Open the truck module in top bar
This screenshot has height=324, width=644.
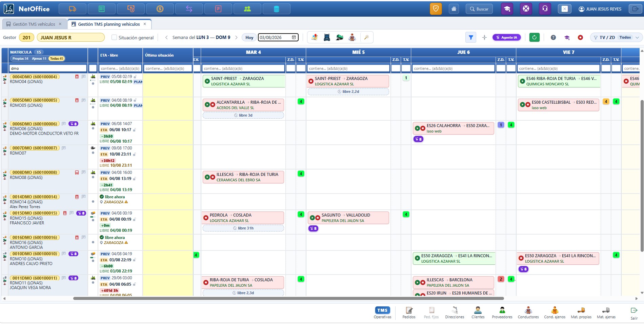[x=73, y=9]
